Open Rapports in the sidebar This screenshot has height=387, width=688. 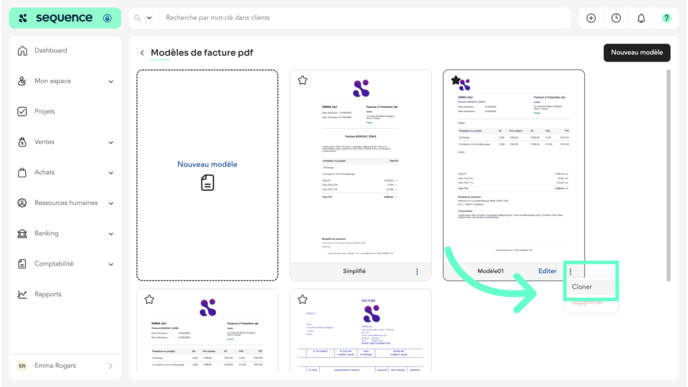(48, 294)
